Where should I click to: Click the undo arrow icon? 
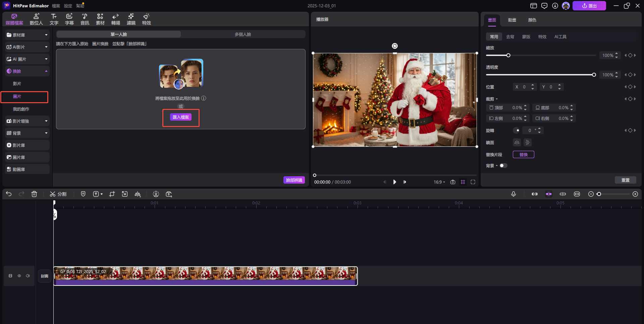pyautogui.click(x=9, y=194)
